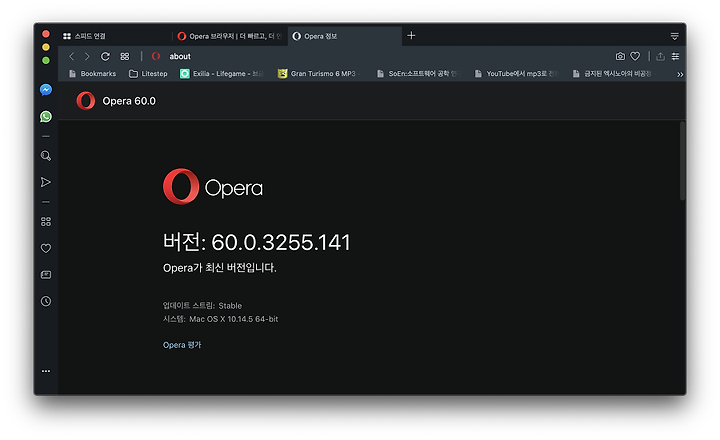The image size is (720, 440).
Task: Open the Bookmarks bookmark bar item
Action: 92,74
